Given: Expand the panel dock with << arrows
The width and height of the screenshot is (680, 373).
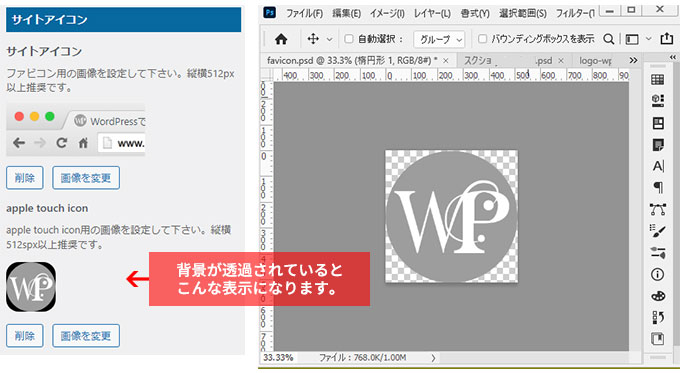Looking at the screenshot, I should [673, 57].
